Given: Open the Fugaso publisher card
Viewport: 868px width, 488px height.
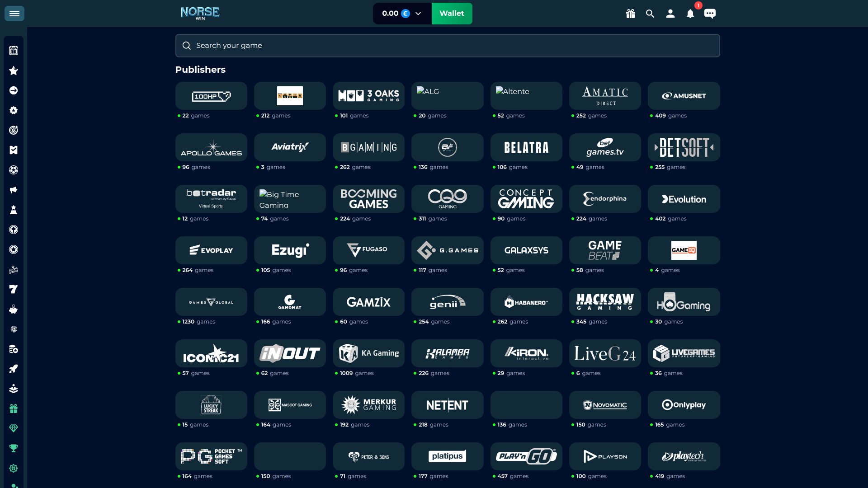Looking at the screenshot, I should tap(368, 250).
